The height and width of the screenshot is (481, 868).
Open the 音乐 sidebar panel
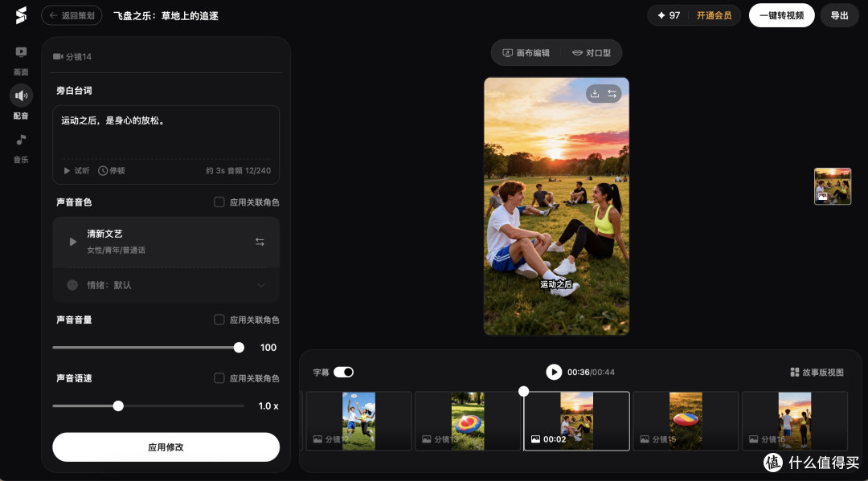[21, 149]
